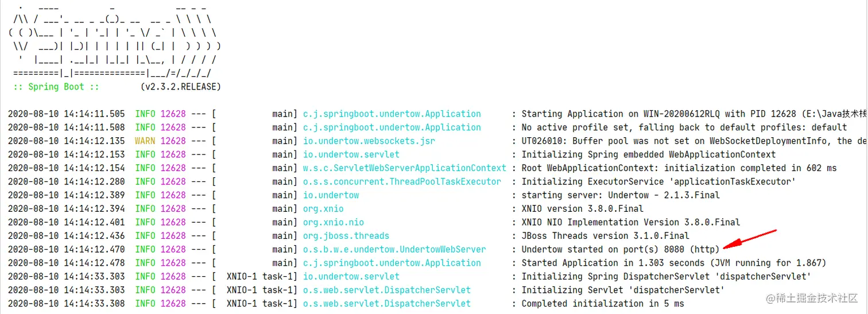Select the timestamp '2020-08-10 14:14:33.308'
The image size is (868, 314).
coord(66,303)
